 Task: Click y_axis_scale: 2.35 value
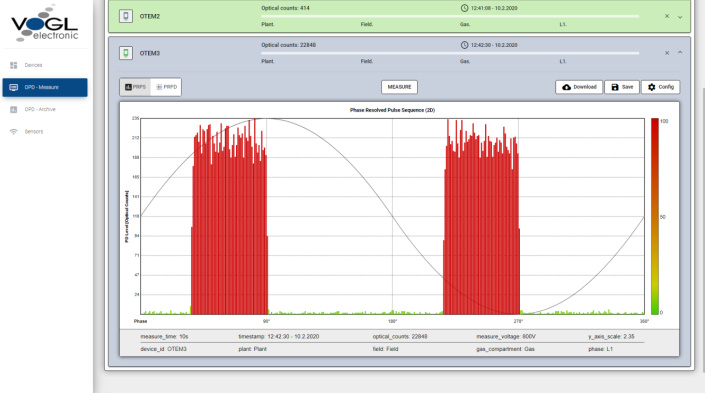click(x=611, y=336)
